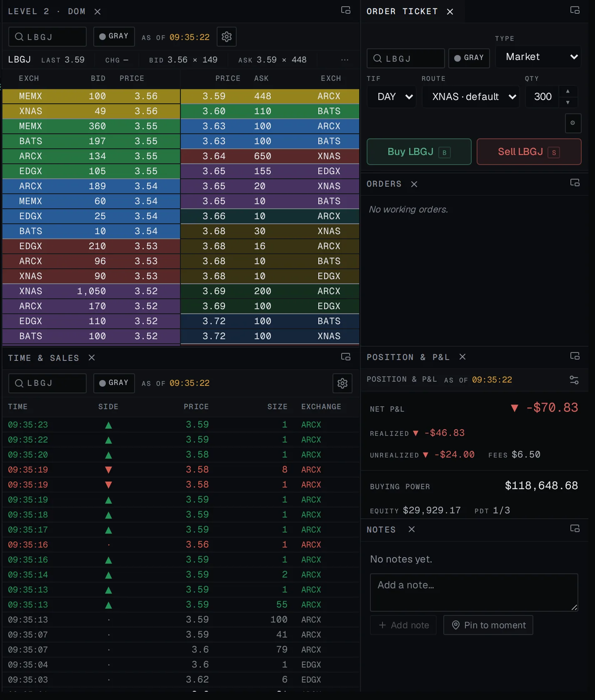
Task: Select the Time & Sales tab
Action: click(44, 358)
